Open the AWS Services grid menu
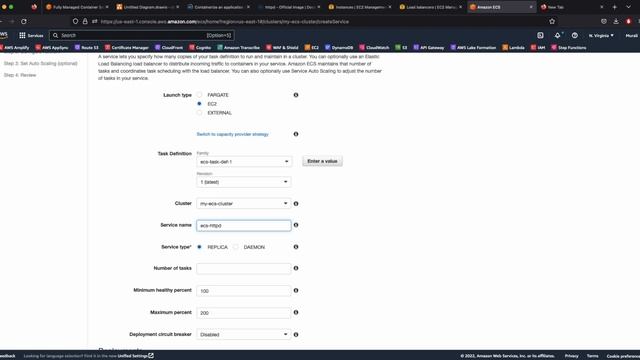 [31, 36]
